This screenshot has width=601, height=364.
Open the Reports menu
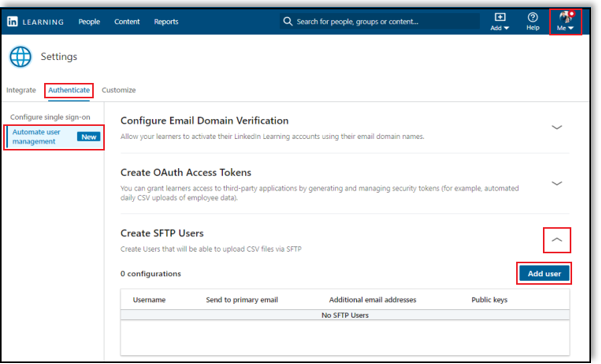(166, 22)
